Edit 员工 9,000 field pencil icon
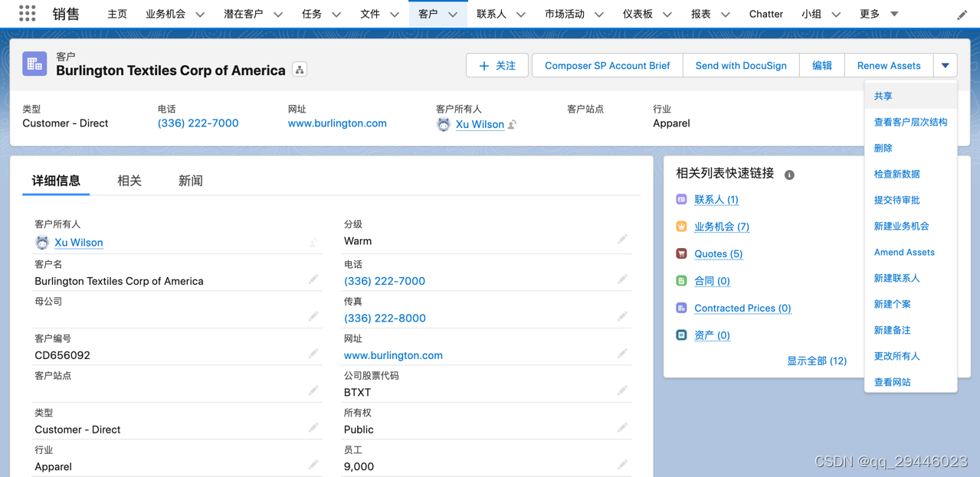The height and width of the screenshot is (477, 980). pyautogui.click(x=622, y=465)
